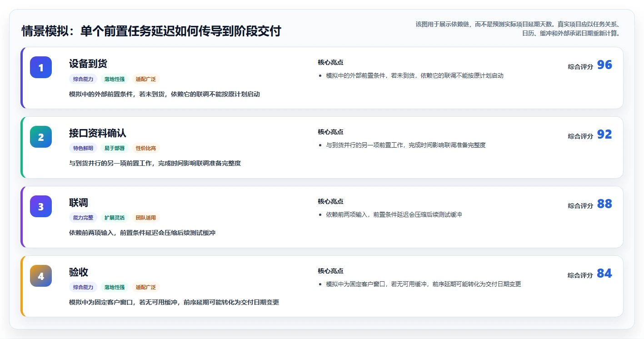Click the 核心亮点 bullet point in 设备到货 card
The image size is (644, 339).
point(414,75)
